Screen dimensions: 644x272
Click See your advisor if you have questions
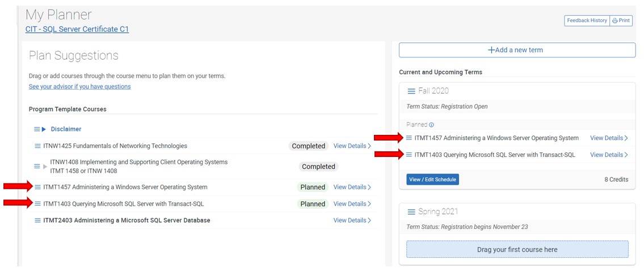79,87
